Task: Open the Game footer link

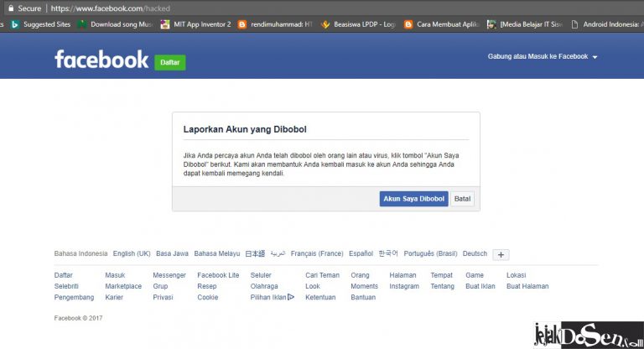Action: coord(475,275)
